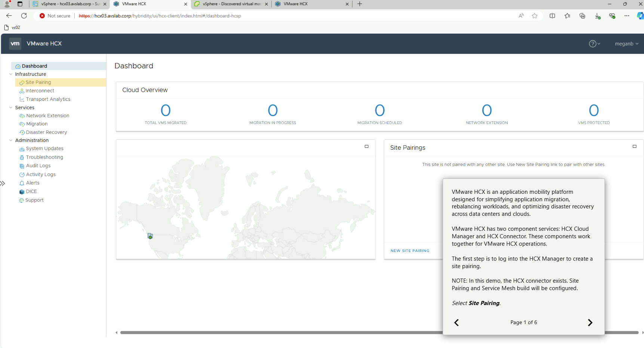Open a new browser tab
The width and height of the screenshot is (644, 348).
pos(360,4)
